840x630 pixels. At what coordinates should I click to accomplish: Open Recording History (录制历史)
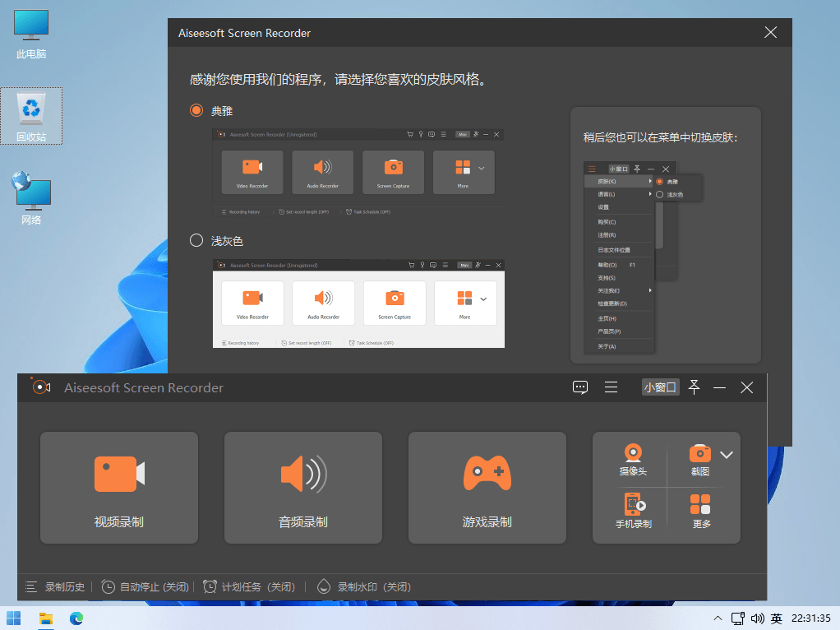[x=55, y=587]
